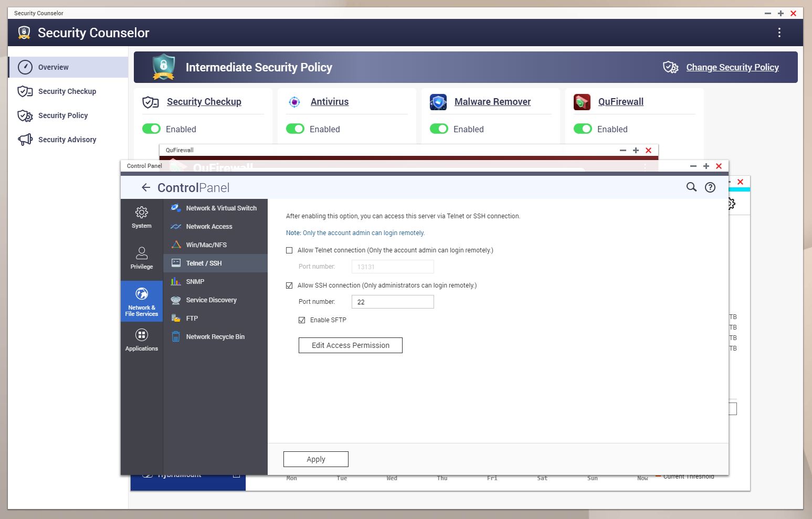This screenshot has height=519, width=812.
Task: Click the Control Panel search icon
Action: [x=691, y=187]
